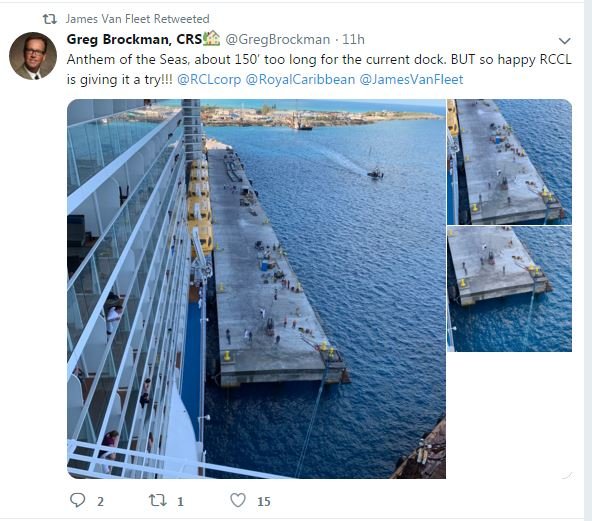Expand the tweet options chevron
Image resolution: width=592 pixels, height=521 pixels.
click(x=564, y=40)
